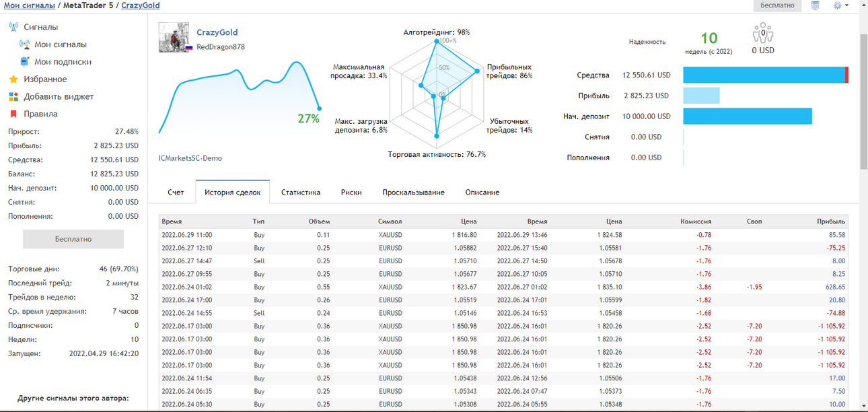Click the shield icon in top bar
The image size is (868, 412).
tap(816, 5)
